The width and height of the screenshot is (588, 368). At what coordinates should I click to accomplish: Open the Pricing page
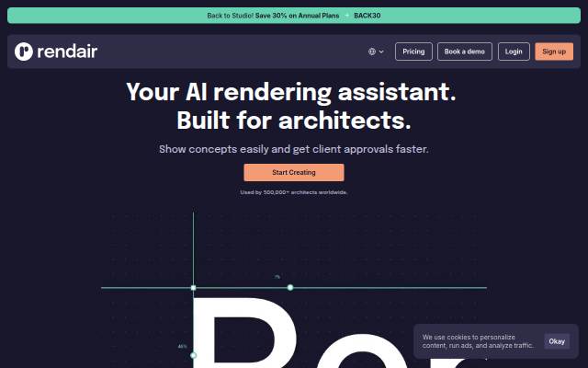point(413,52)
